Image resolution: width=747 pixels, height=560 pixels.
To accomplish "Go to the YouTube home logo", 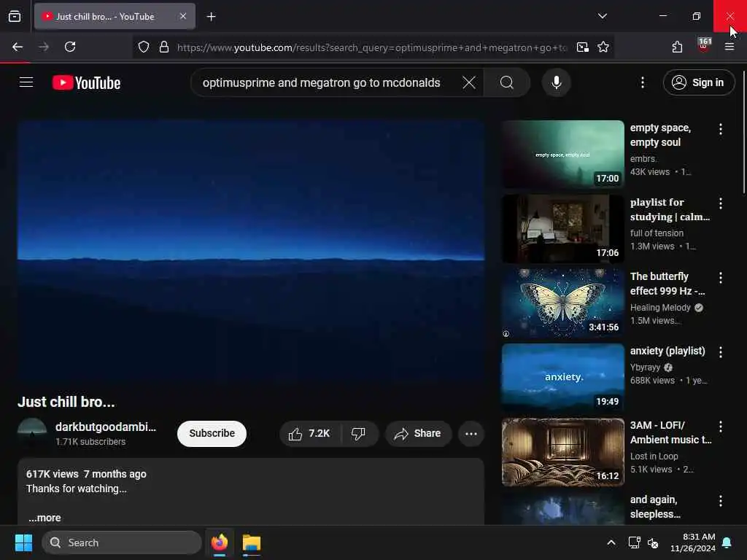I will pos(86,83).
